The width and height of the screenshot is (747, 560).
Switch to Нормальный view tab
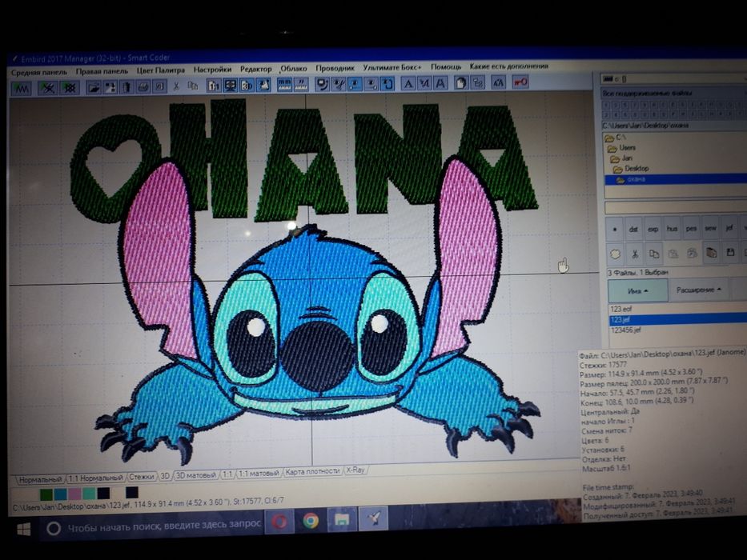tap(40, 479)
